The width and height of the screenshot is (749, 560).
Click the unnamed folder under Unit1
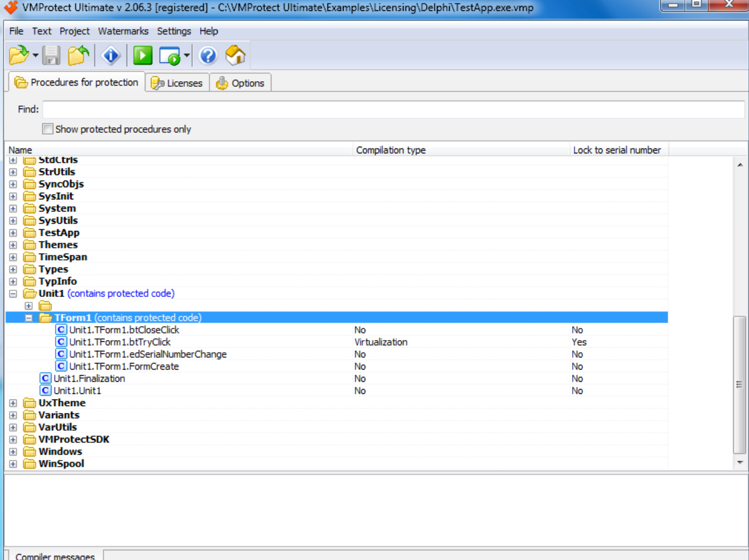[x=45, y=305]
